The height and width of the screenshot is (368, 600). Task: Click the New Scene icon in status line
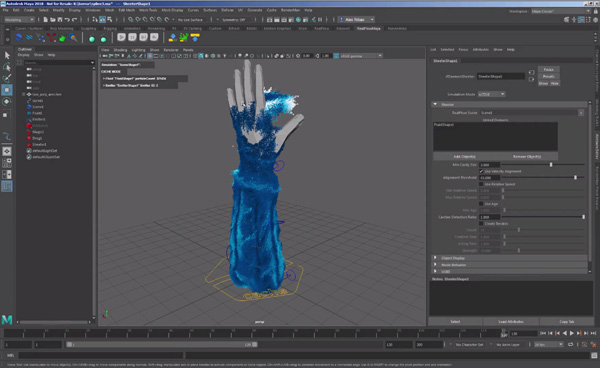(x=46, y=20)
